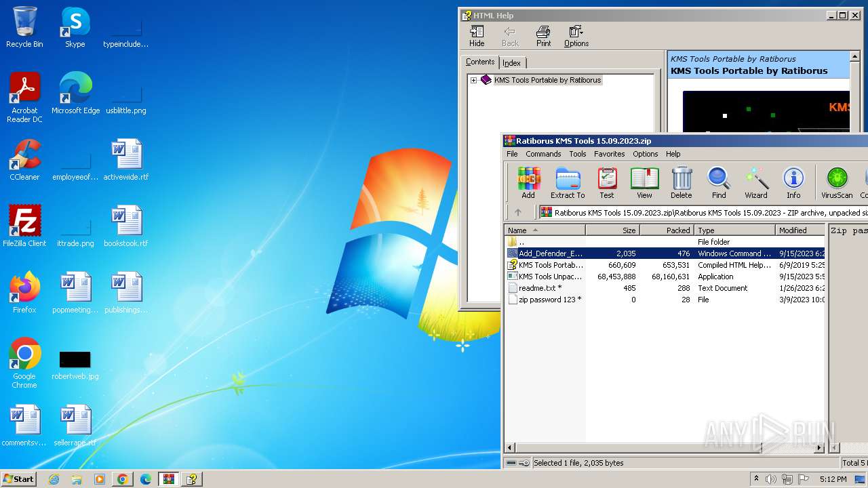Select the robertweb.jpg desktop file
Viewport: 868px width, 488px height.
tap(75, 365)
